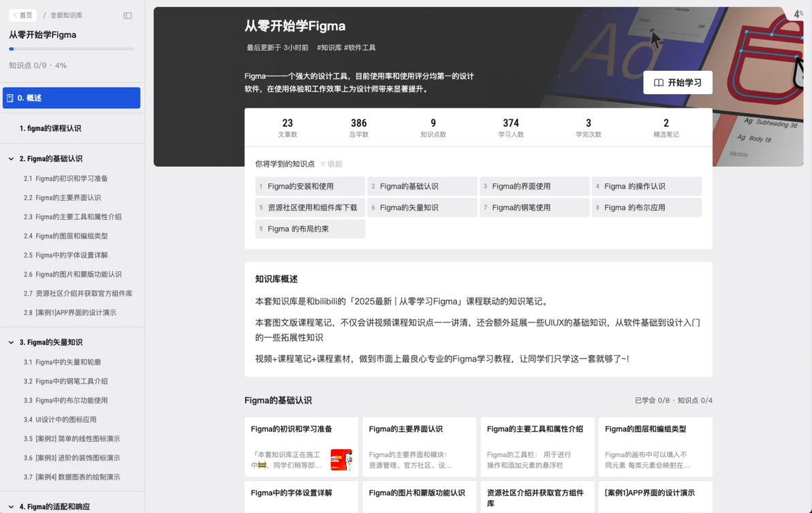Screen dimensions: 812x513
Task: Open 全部知识库 in the breadcrumb
Action: tap(66, 16)
